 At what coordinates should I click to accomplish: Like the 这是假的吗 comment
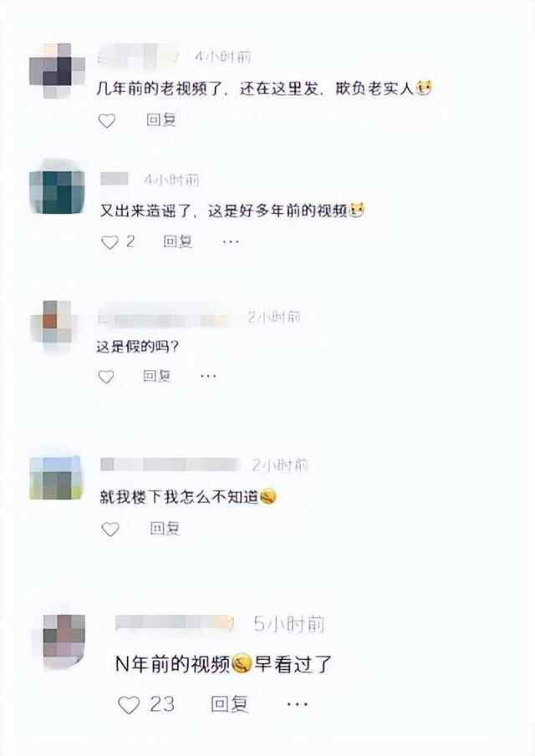106,377
